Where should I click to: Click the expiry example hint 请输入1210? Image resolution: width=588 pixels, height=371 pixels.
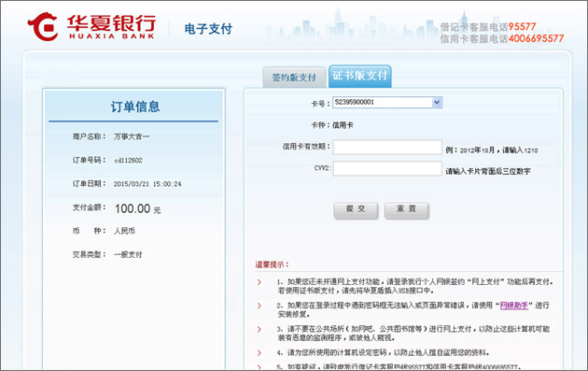[x=520, y=150]
